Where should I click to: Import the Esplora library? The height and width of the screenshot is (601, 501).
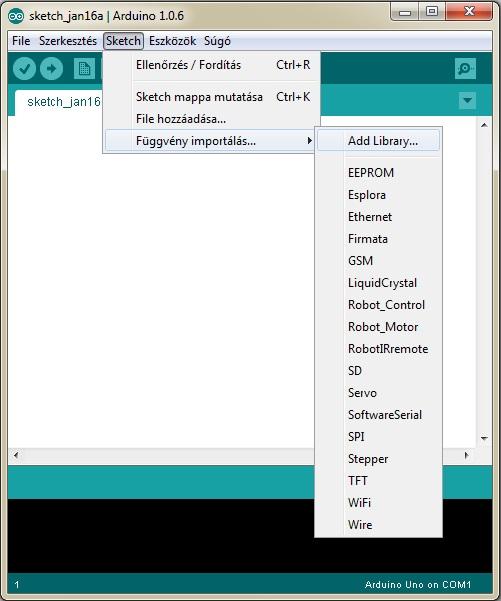click(378, 195)
